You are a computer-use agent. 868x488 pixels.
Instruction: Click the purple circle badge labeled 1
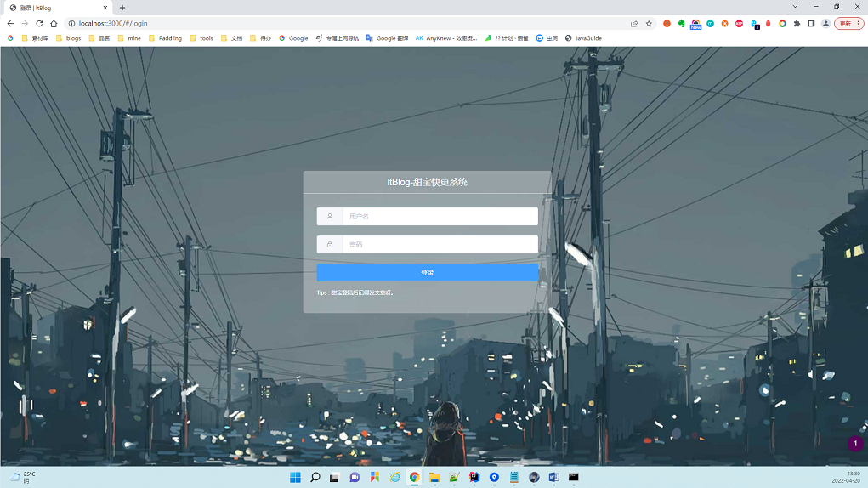point(855,443)
